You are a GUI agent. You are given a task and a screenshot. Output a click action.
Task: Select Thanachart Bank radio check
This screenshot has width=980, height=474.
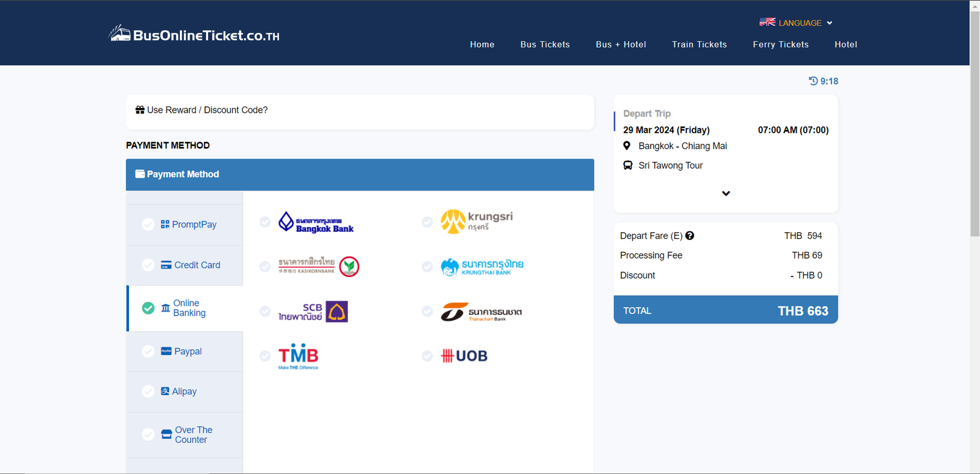click(x=428, y=312)
